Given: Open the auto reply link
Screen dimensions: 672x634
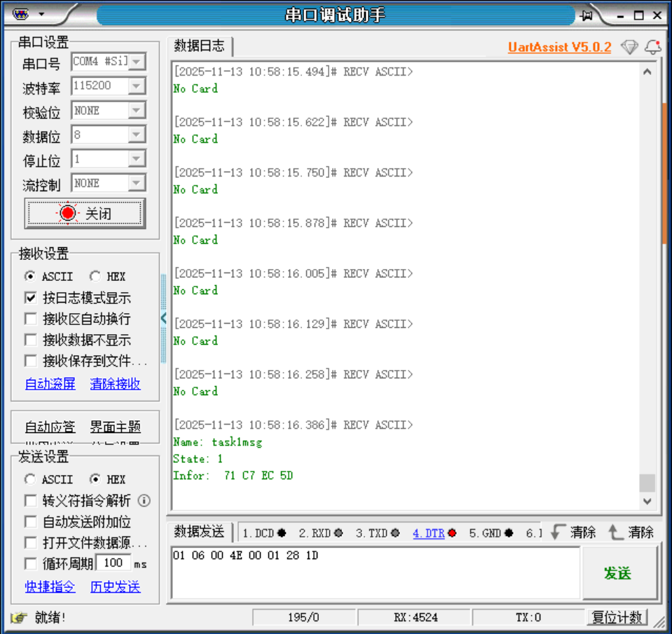Looking at the screenshot, I should [50, 427].
